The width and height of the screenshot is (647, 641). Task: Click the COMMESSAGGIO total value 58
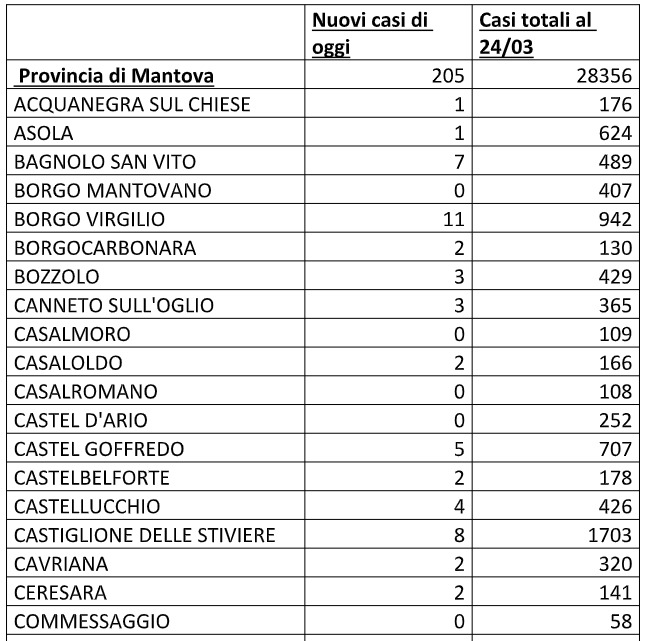tap(621, 621)
